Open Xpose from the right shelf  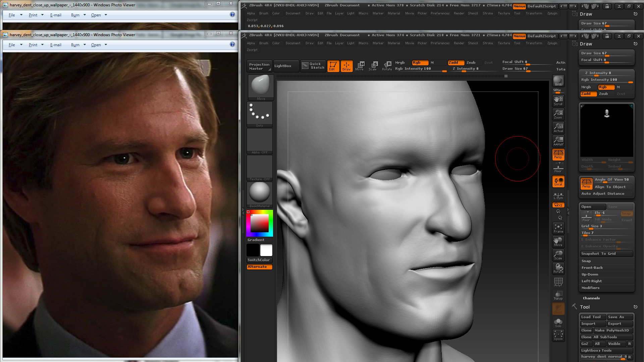[558, 336]
